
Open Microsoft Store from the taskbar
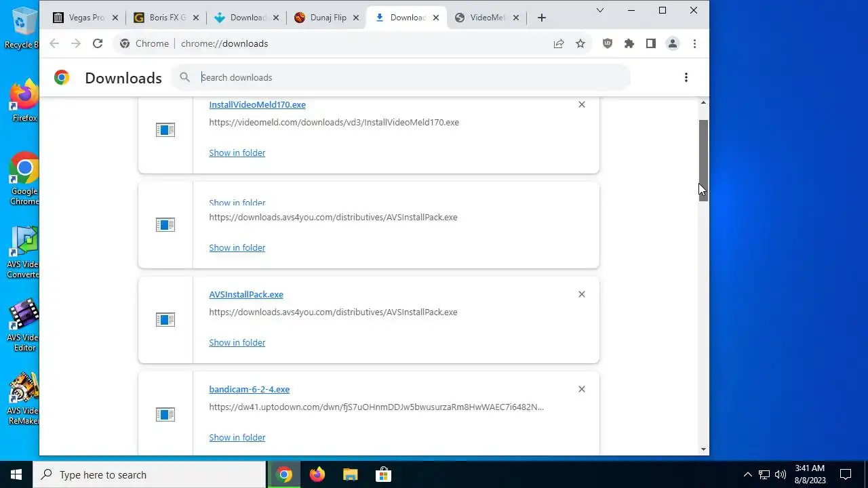(x=382, y=474)
